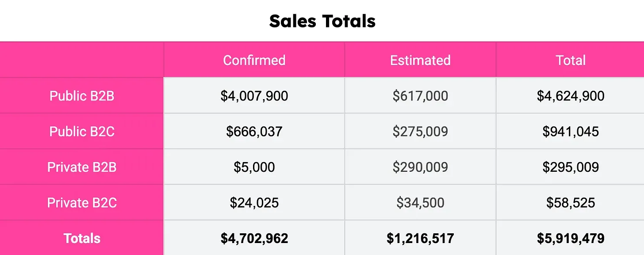Select the Total column header

click(571, 60)
